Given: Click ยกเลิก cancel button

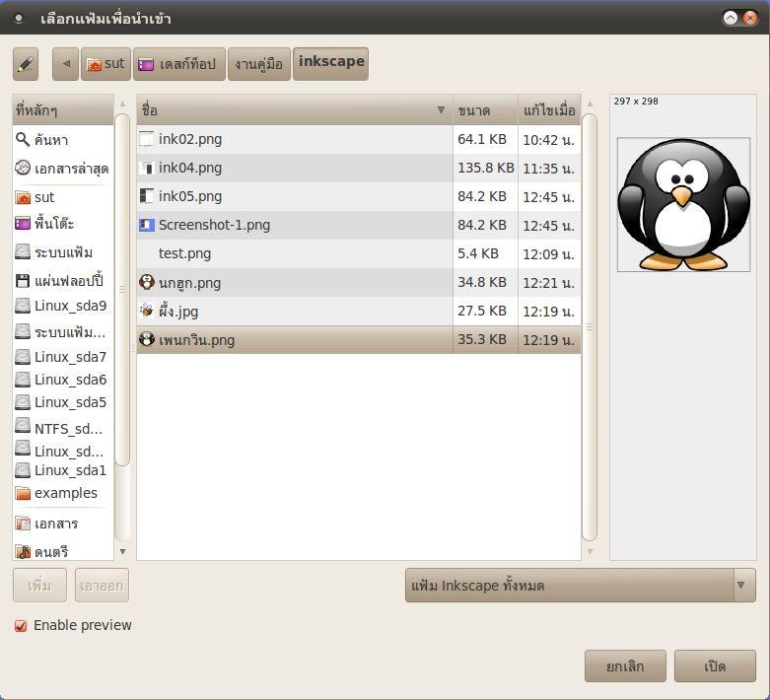Looking at the screenshot, I should 625,666.
